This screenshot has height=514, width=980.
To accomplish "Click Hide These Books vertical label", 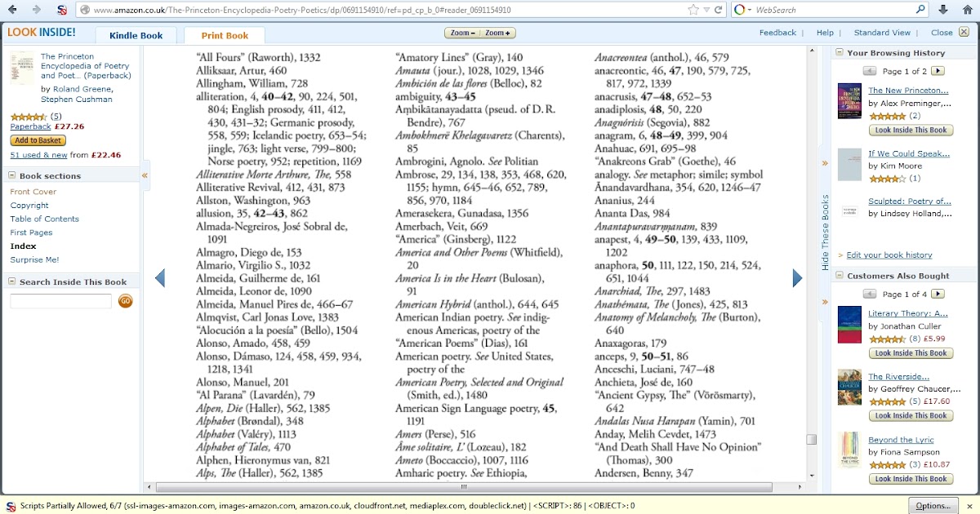I will click(x=825, y=233).
